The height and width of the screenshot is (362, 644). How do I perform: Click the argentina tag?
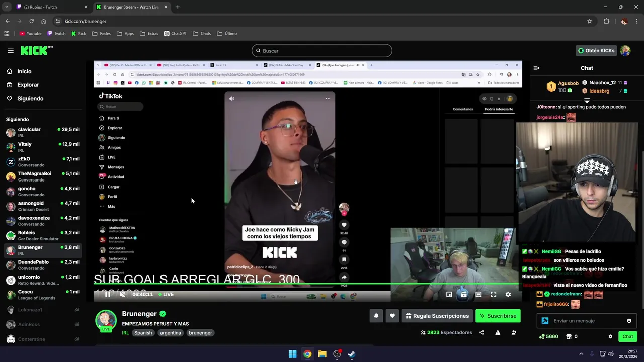click(x=171, y=333)
